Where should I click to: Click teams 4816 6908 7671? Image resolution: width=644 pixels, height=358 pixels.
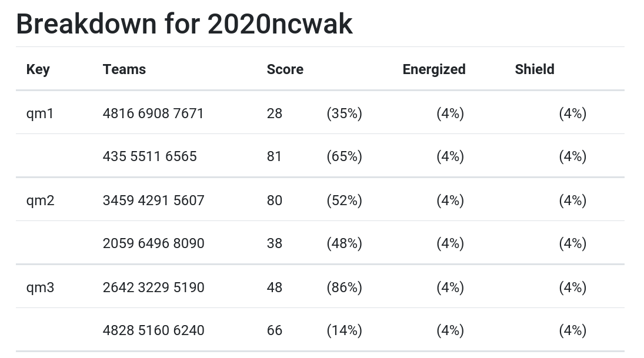[x=153, y=113]
